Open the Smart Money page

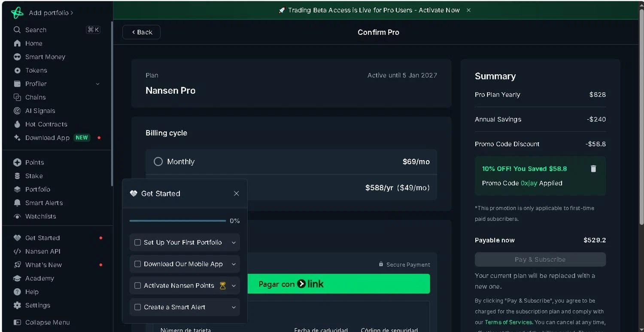point(45,57)
